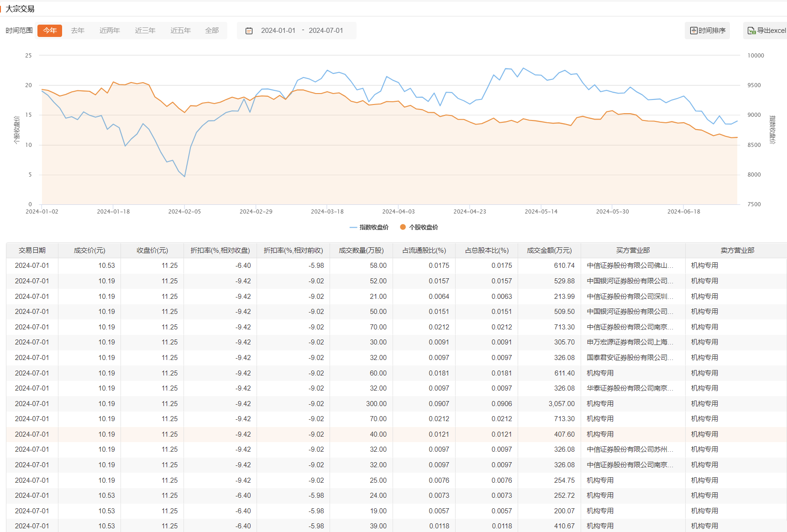Click the 申万宏源证券有限公司上海 buyer cell
Viewport: 787px width, 532px height.
point(630,342)
